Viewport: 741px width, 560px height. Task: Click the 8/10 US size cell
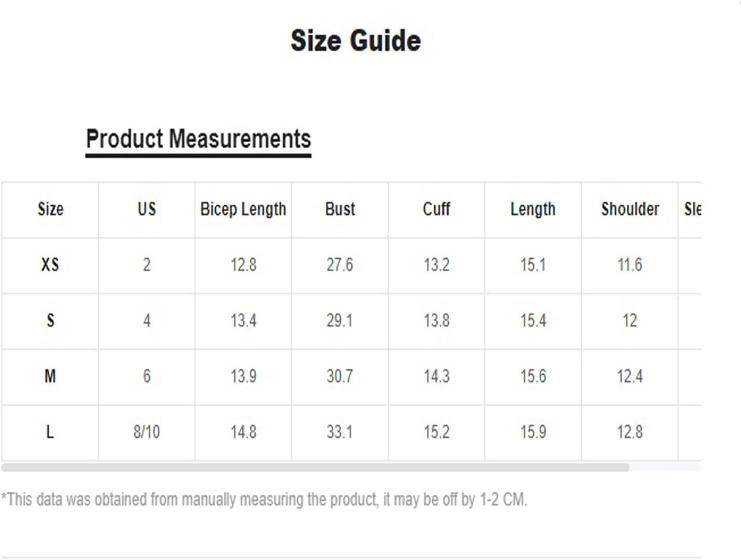click(147, 431)
